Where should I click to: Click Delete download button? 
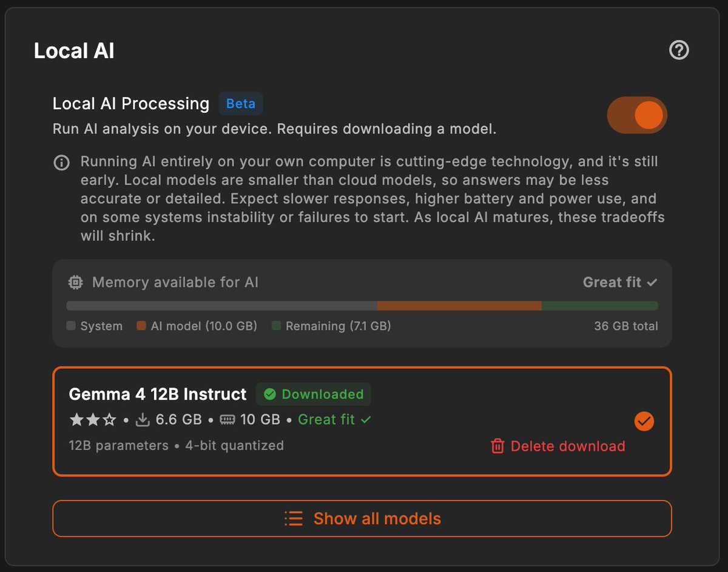[x=558, y=446]
